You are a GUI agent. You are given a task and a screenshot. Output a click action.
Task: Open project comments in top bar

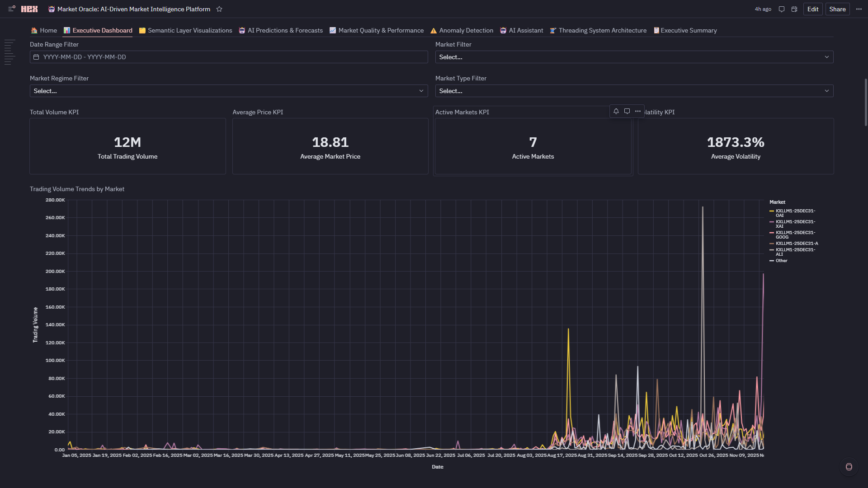point(781,9)
